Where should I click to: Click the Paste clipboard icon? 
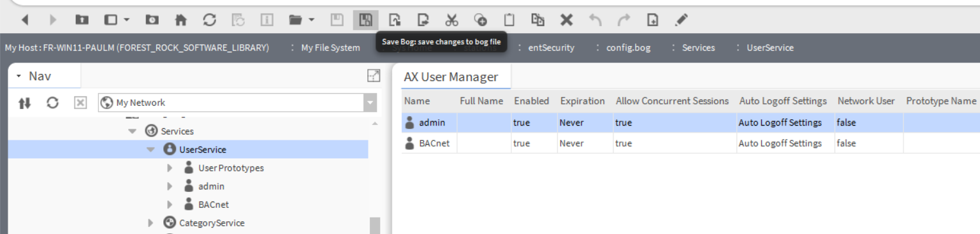point(509,20)
